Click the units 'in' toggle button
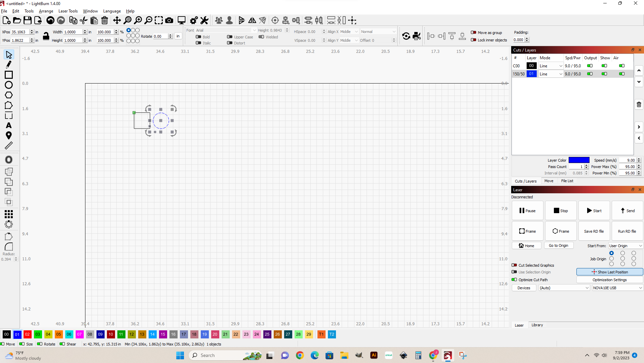 tap(178, 36)
